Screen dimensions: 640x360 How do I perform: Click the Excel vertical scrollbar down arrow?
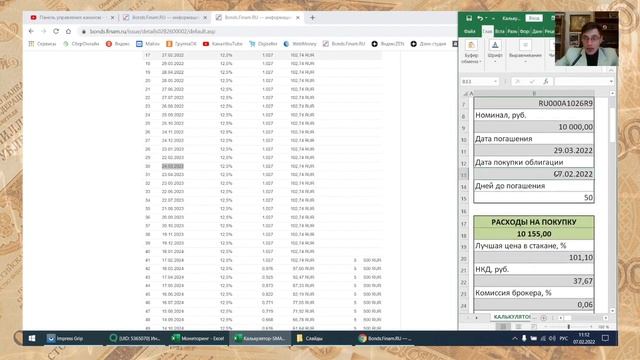612,311
